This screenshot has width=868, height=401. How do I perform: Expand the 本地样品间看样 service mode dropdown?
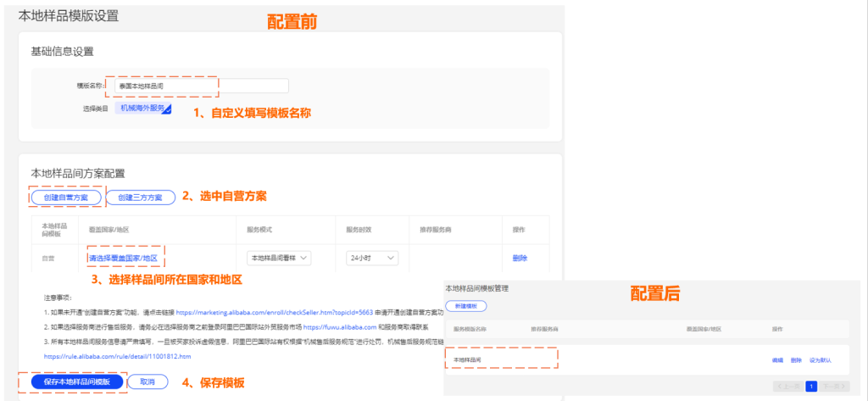point(278,258)
